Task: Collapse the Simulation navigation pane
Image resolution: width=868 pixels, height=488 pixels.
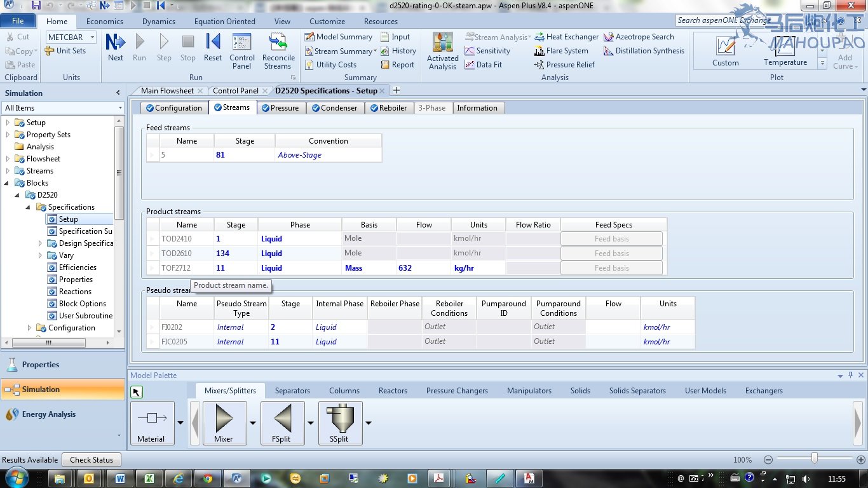Action: [118, 93]
